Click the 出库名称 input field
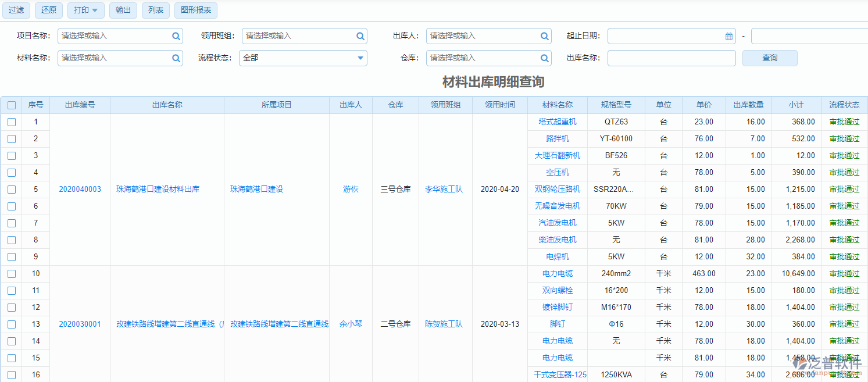Screen dimensions: 868x382 671,58
